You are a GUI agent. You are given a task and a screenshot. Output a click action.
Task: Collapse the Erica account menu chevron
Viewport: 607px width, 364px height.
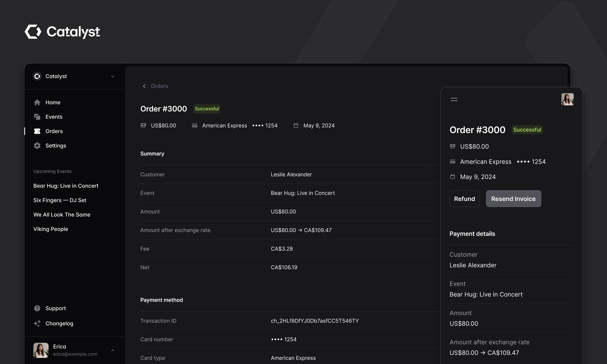[x=113, y=350]
